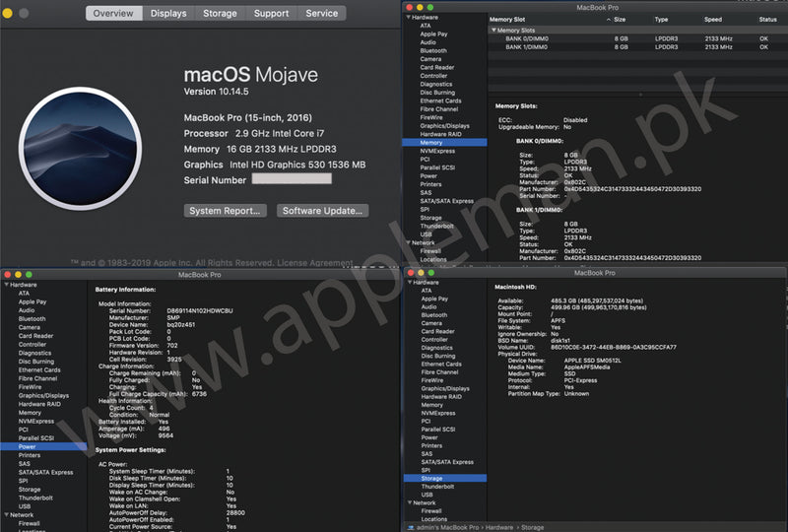Select Disc Burning in the Macintosh HD window sidebar
The height and width of the screenshot is (532, 788).
(x=438, y=356)
